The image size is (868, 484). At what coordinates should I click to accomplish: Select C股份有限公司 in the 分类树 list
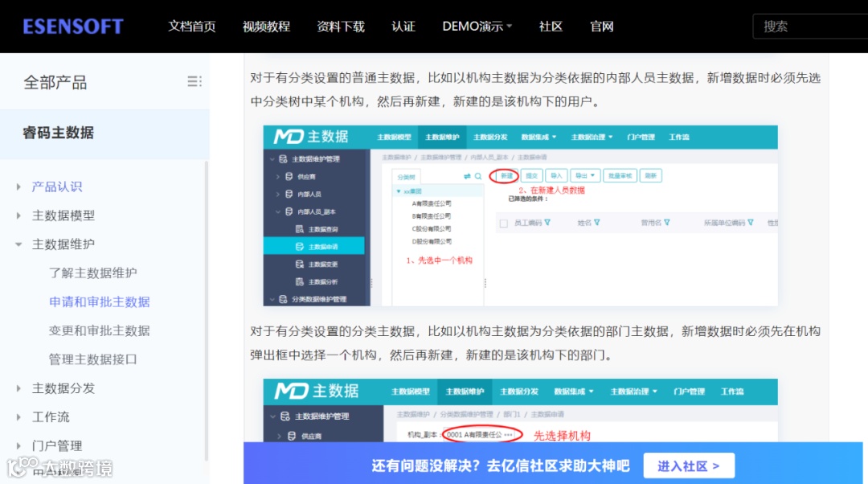point(432,228)
